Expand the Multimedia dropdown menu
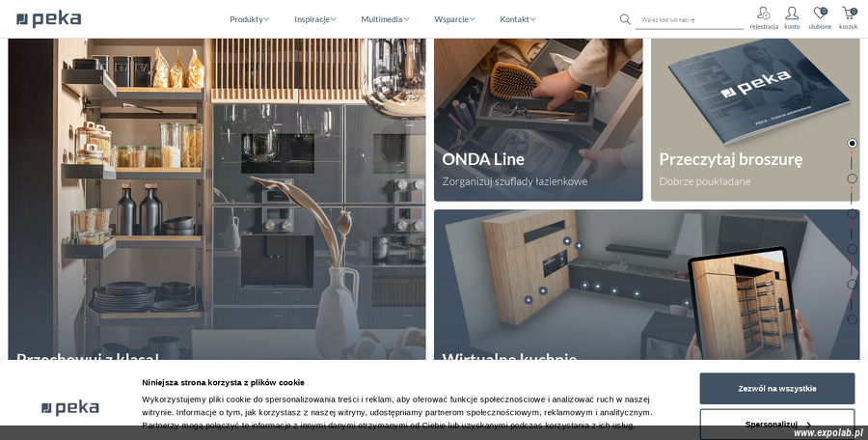 (385, 19)
